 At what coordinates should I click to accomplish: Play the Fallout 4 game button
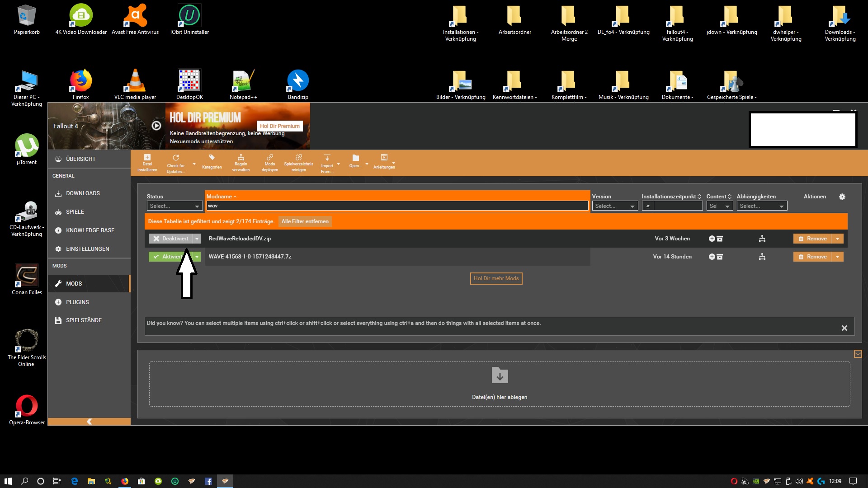point(156,126)
